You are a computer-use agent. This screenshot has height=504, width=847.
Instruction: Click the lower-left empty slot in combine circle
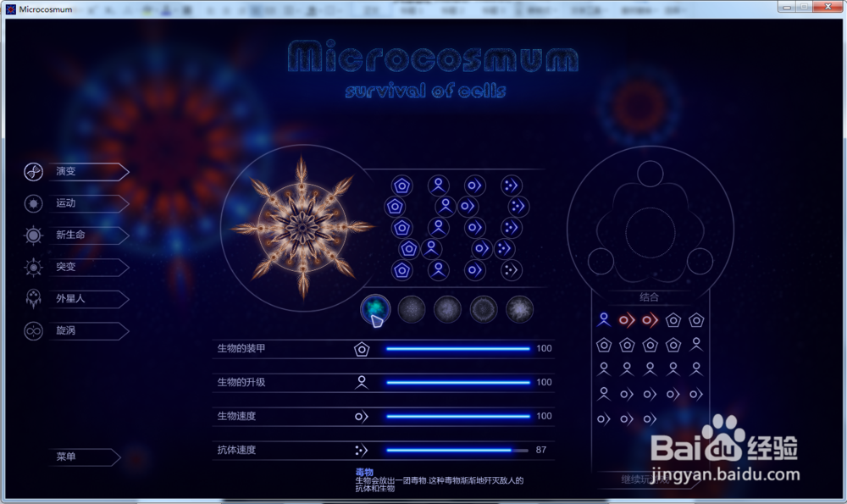click(601, 262)
